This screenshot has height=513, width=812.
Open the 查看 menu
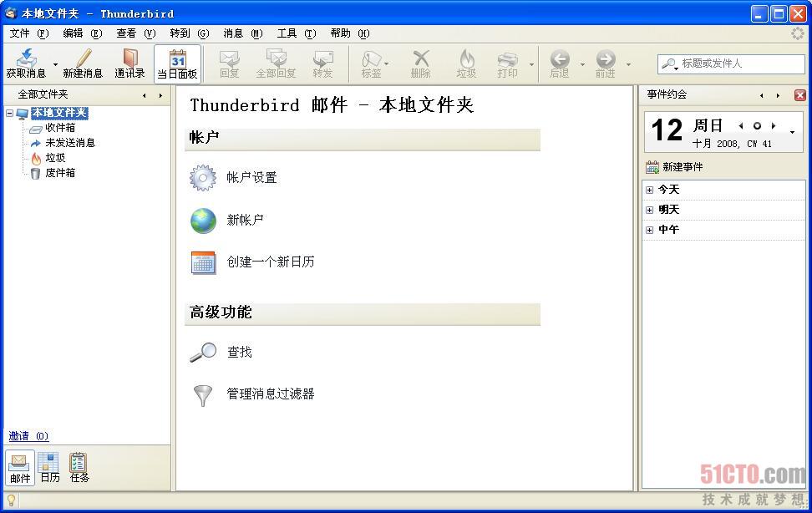(135, 33)
